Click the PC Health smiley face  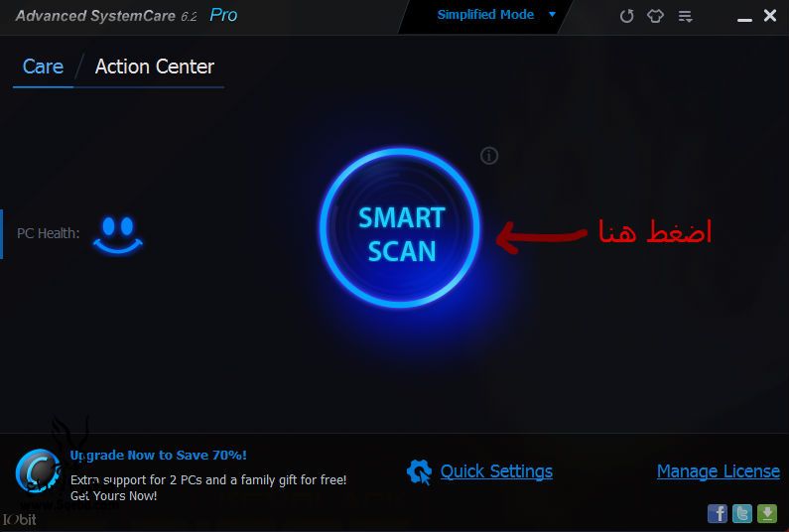[118, 235]
